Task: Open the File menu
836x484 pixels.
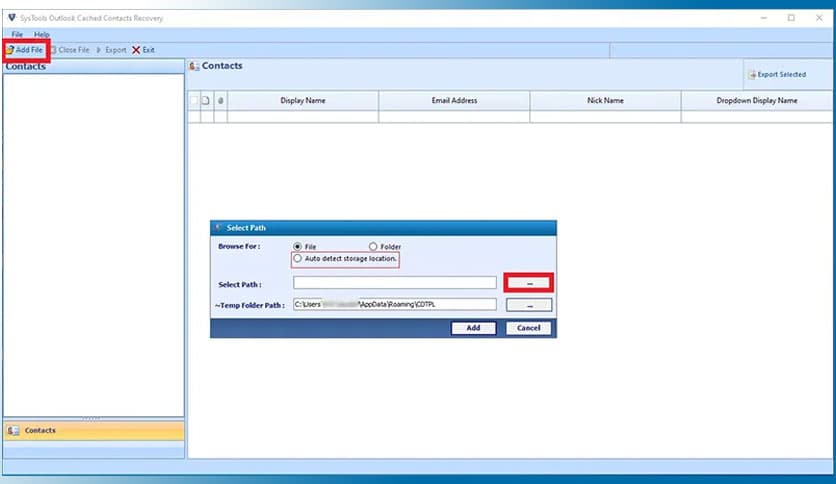Action: point(17,34)
